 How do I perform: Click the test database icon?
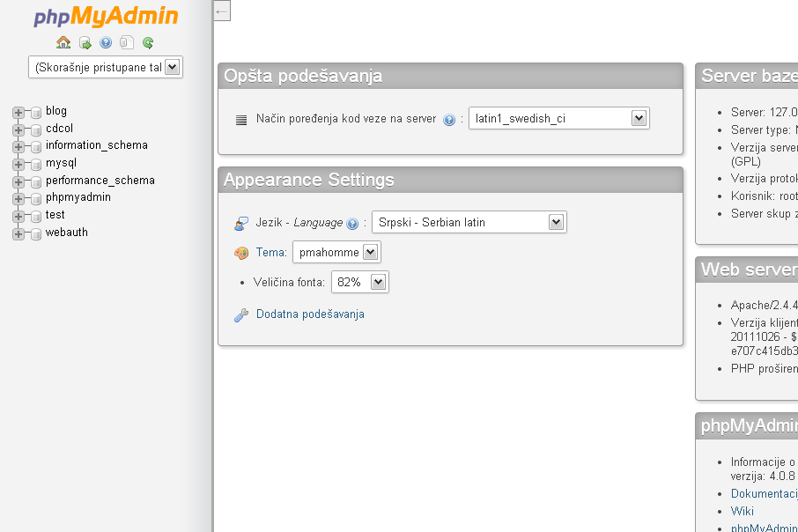tap(36, 217)
